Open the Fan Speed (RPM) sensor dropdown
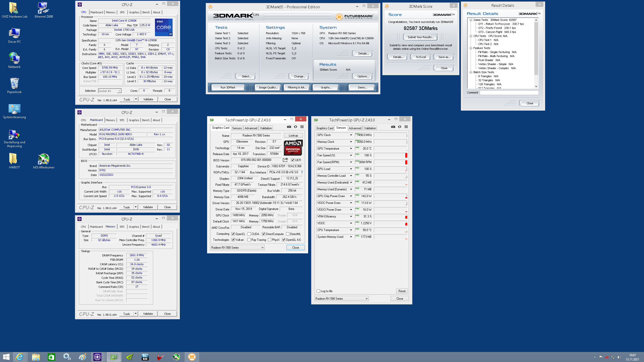 pyautogui.click(x=351, y=162)
